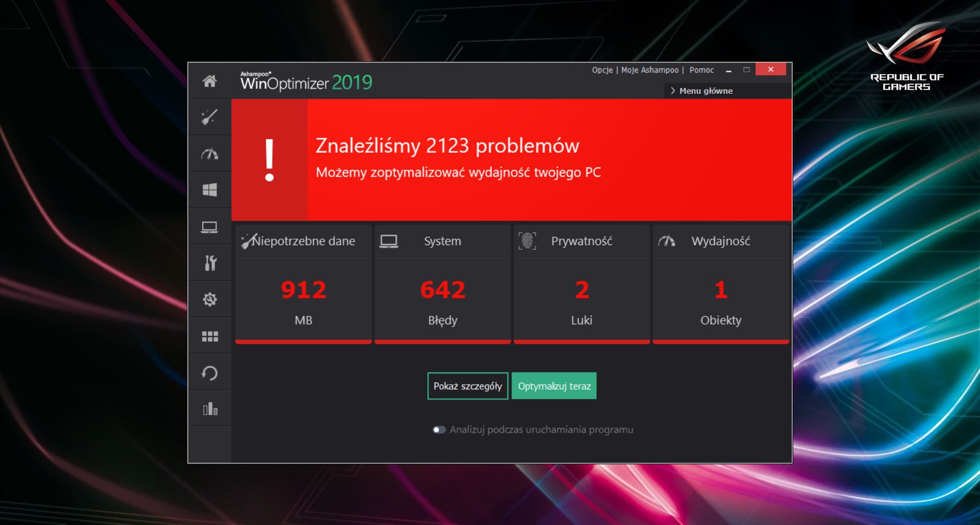The image size is (980, 525).
Task: Open the circular-arrow backups sidebar icon
Action: pos(210,373)
